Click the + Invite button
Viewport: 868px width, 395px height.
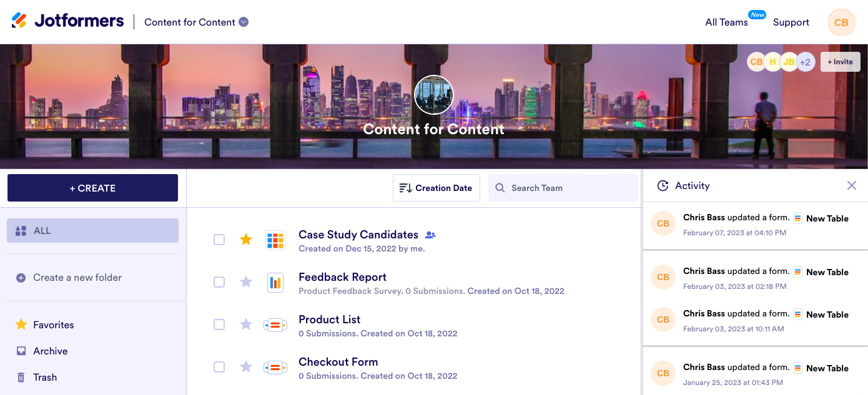click(x=840, y=62)
